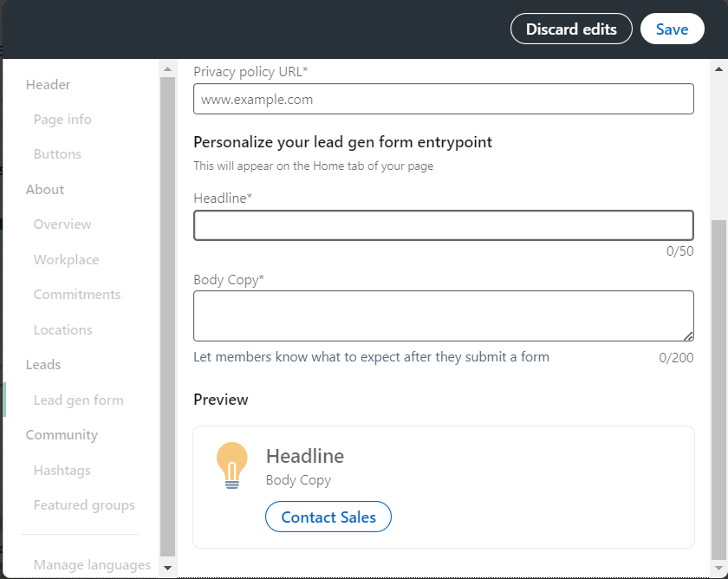Open Lead gen form in sidebar
728x579 pixels.
tap(79, 400)
